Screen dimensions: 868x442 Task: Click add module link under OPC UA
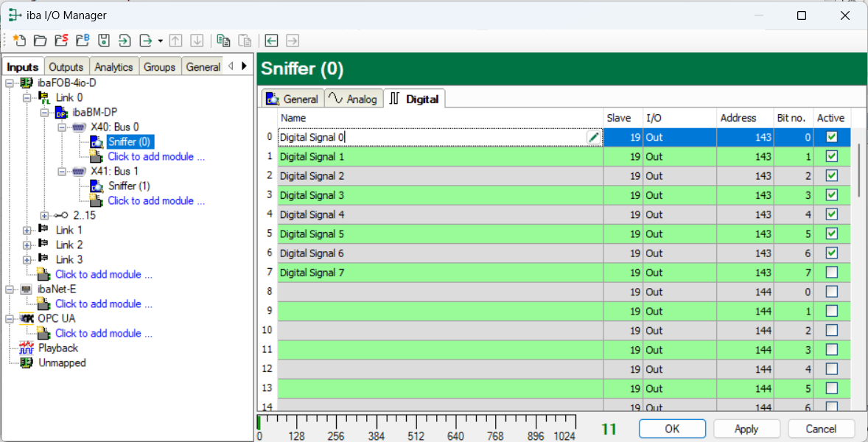[103, 333]
